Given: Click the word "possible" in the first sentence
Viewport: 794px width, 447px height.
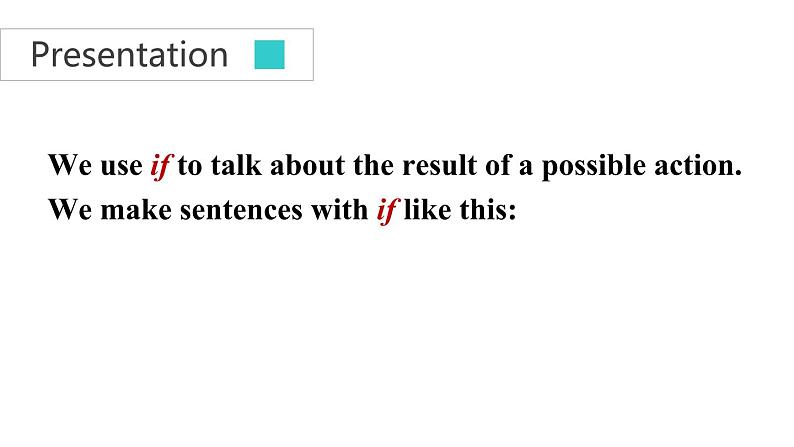Looking at the screenshot, I should [x=595, y=166].
